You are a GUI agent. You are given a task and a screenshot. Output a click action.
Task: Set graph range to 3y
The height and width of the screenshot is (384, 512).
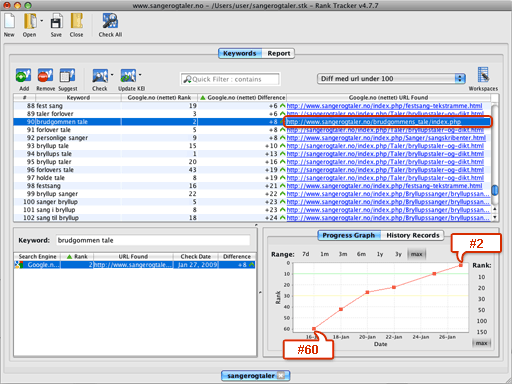[398, 254]
